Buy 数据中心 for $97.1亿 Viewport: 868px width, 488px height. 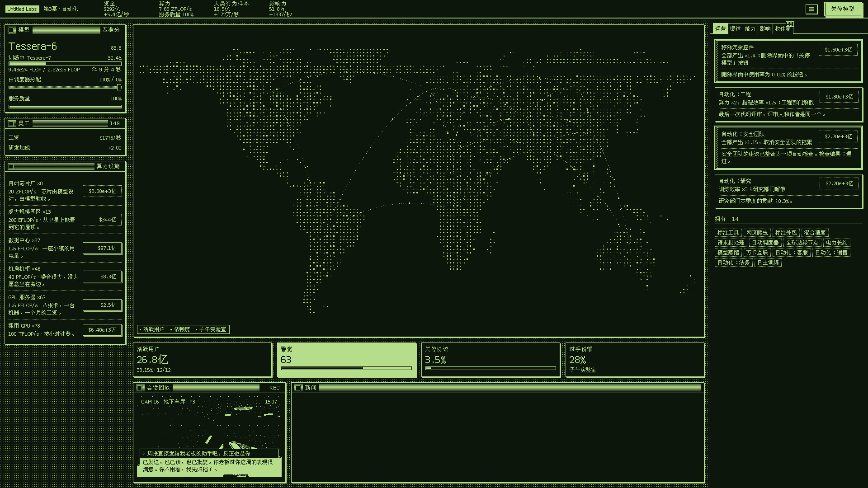click(x=102, y=248)
